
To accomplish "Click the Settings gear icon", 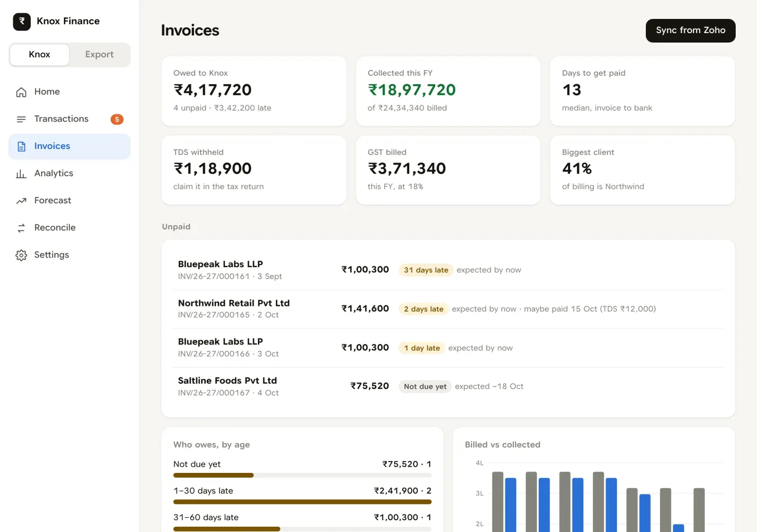I will coord(21,255).
